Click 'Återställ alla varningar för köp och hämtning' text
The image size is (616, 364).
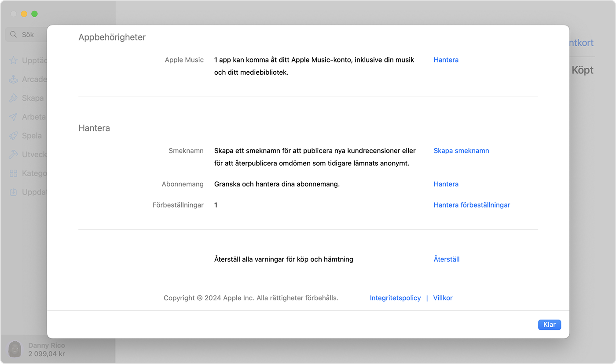point(284,259)
